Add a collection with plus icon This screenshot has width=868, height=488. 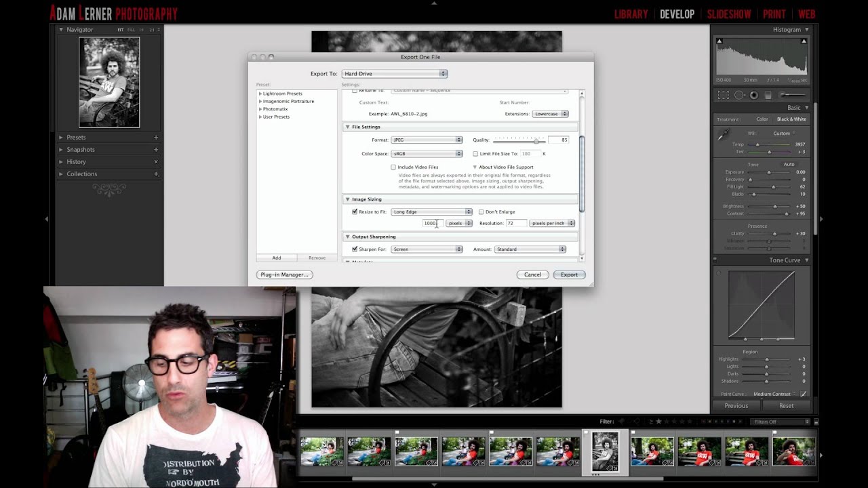pos(156,174)
